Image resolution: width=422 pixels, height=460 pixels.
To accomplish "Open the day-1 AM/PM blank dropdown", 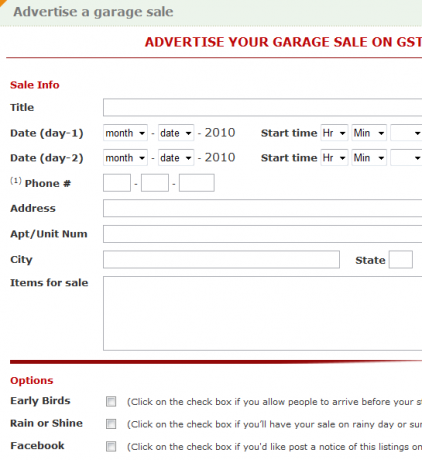I will pyautogui.click(x=406, y=133).
